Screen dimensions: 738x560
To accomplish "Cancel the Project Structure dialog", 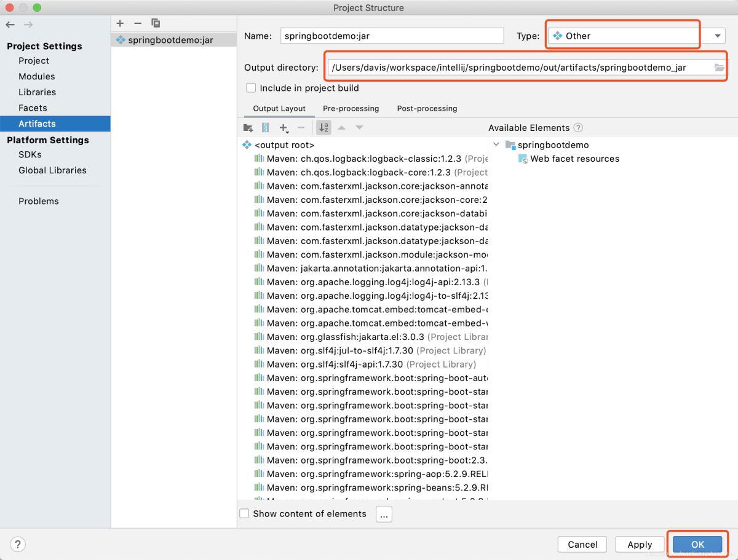I will (x=582, y=544).
